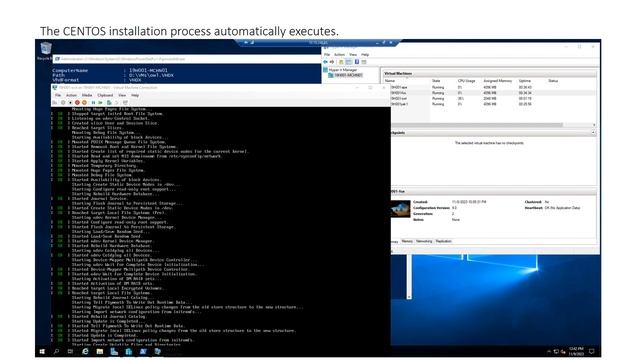Open View menu in Hyper-V Manager
Screen dimensions: 640x360
click(x=353, y=55)
